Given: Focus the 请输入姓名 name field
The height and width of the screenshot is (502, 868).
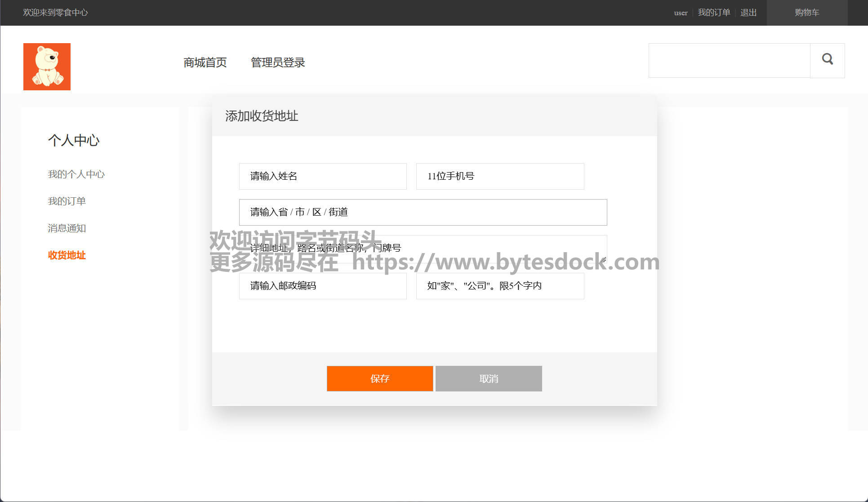Looking at the screenshot, I should point(322,176).
